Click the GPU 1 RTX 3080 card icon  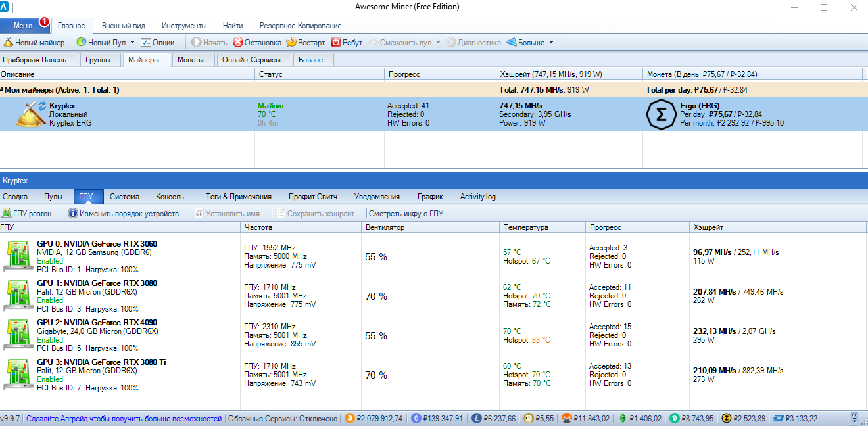click(18, 295)
